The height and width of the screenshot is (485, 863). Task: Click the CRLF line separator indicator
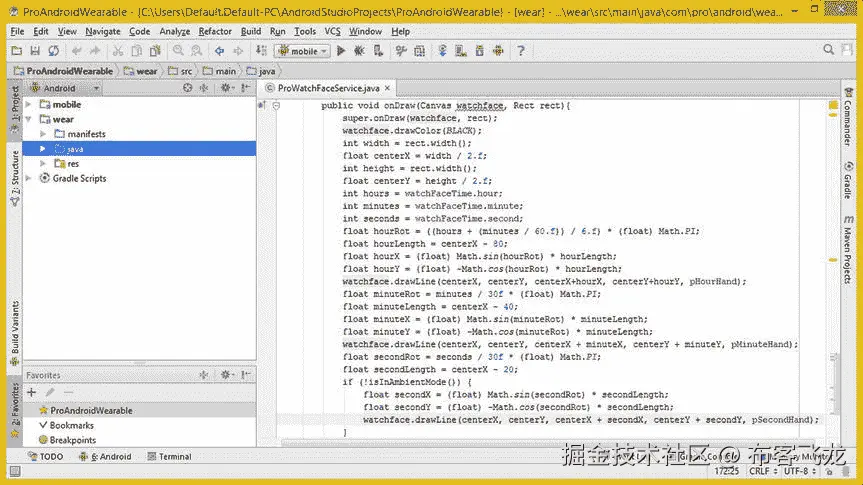[763, 471]
